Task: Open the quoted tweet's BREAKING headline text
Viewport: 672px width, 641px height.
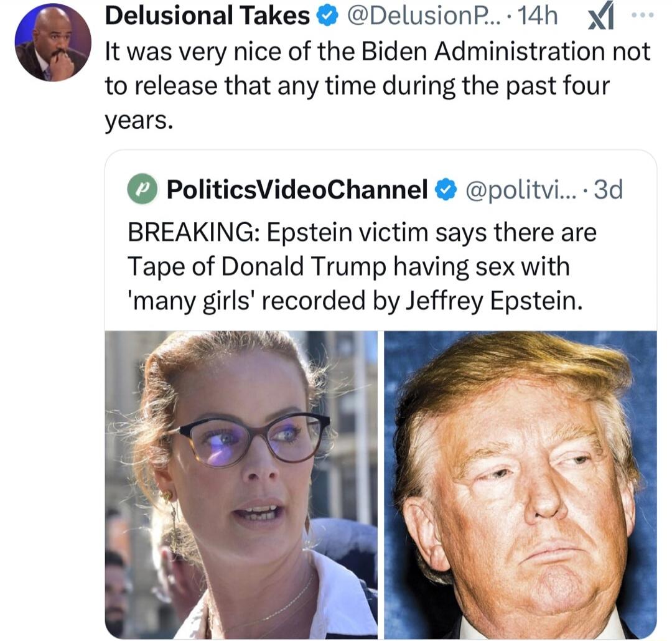Action: pos(362,267)
